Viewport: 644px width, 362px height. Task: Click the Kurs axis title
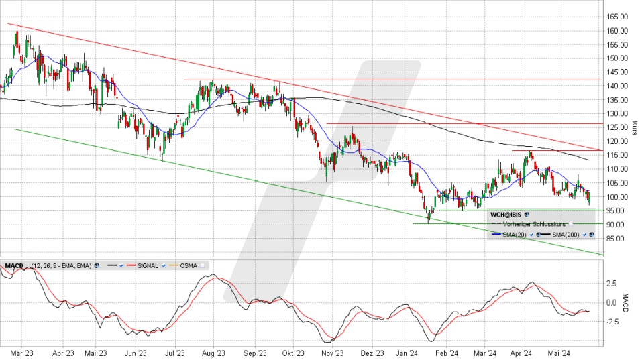(x=634, y=127)
